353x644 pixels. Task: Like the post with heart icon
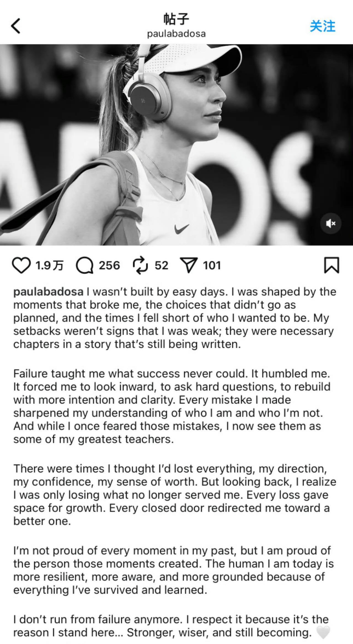click(x=22, y=265)
